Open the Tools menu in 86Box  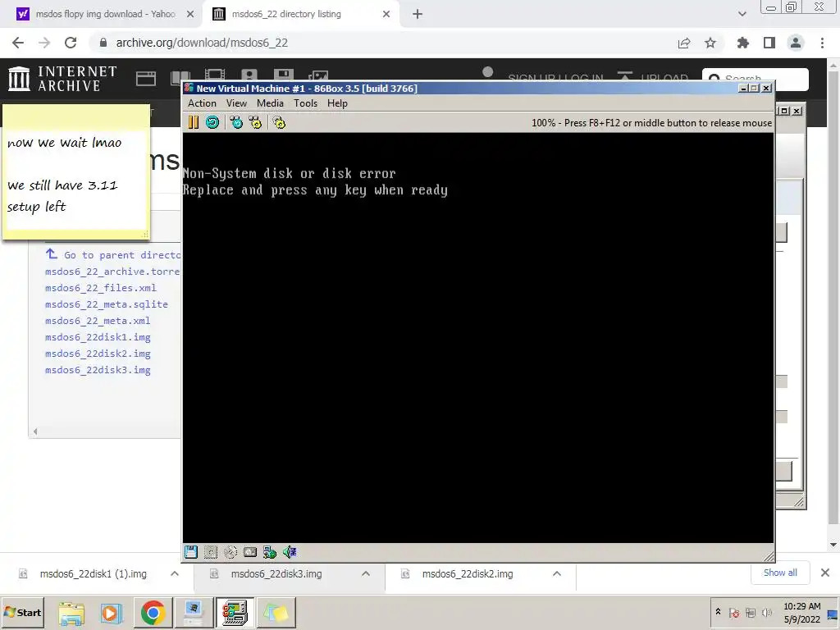coord(305,103)
